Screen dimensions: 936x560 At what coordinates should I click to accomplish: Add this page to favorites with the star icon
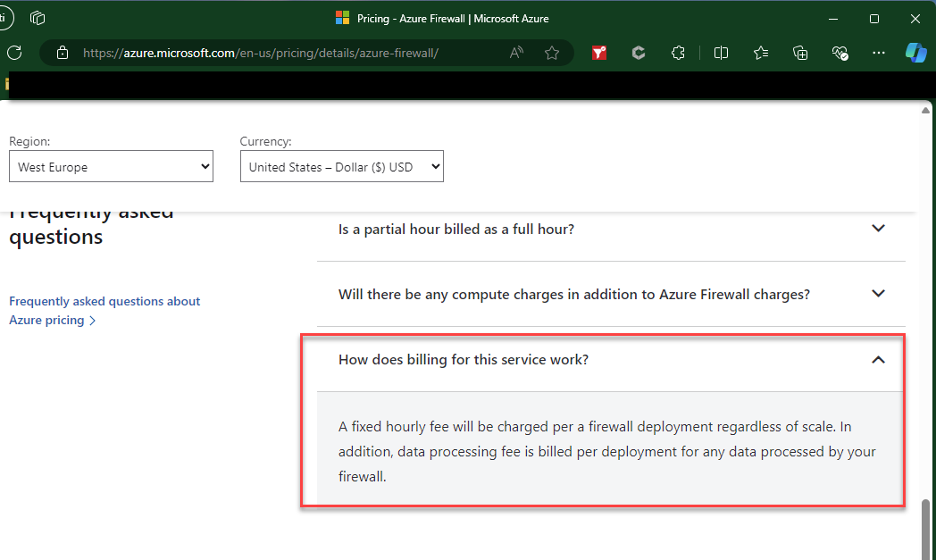point(552,53)
